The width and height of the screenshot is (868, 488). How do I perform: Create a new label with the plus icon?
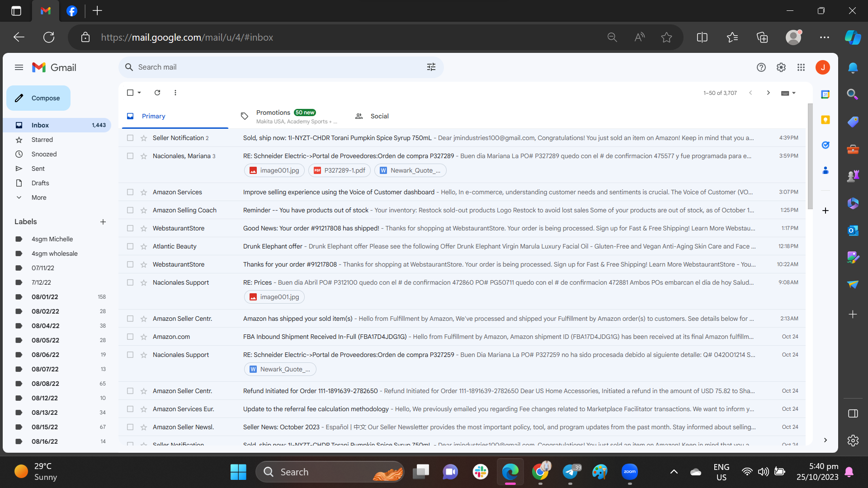[x=103, y=222]
